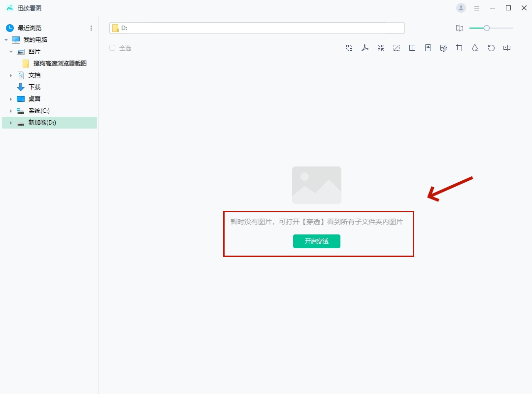This screenshot has height=394, width=532.
Task: Select 我的电脑 in the tree
Action: pos(35,40)
